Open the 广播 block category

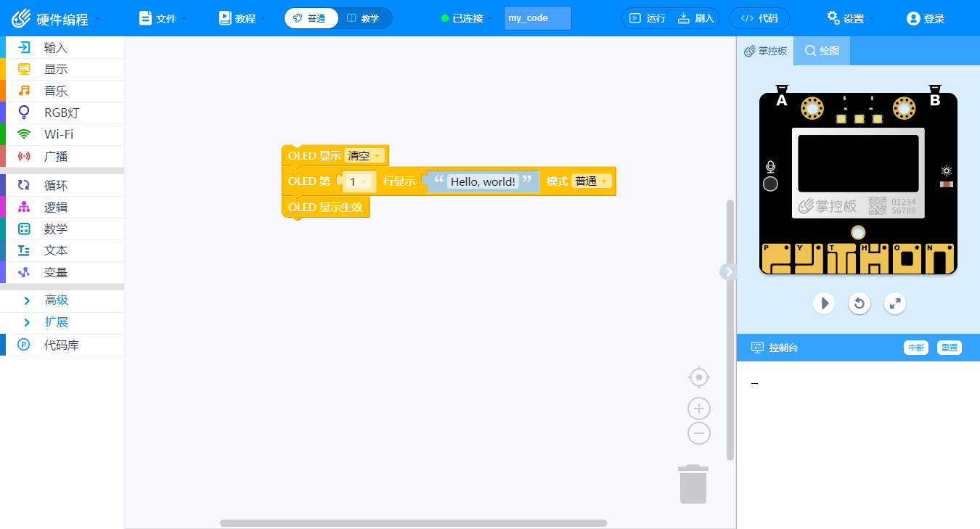(62, 157)
